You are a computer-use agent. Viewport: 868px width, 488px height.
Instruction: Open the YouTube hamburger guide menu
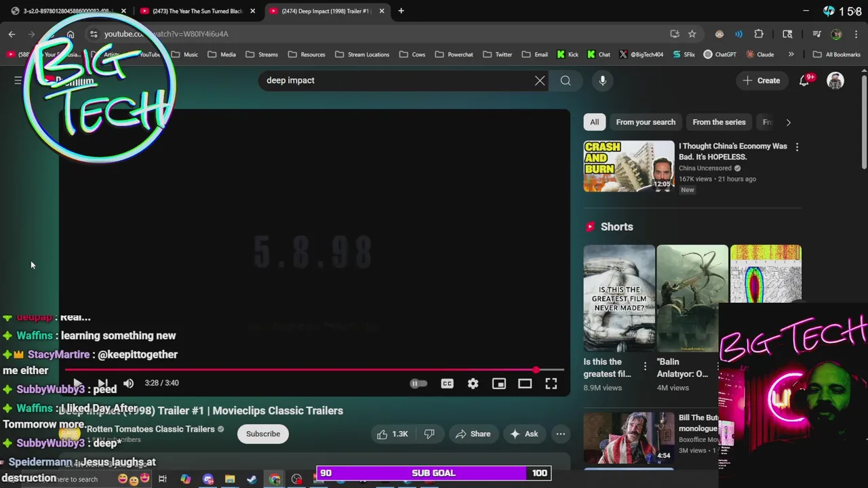(18, 81)
